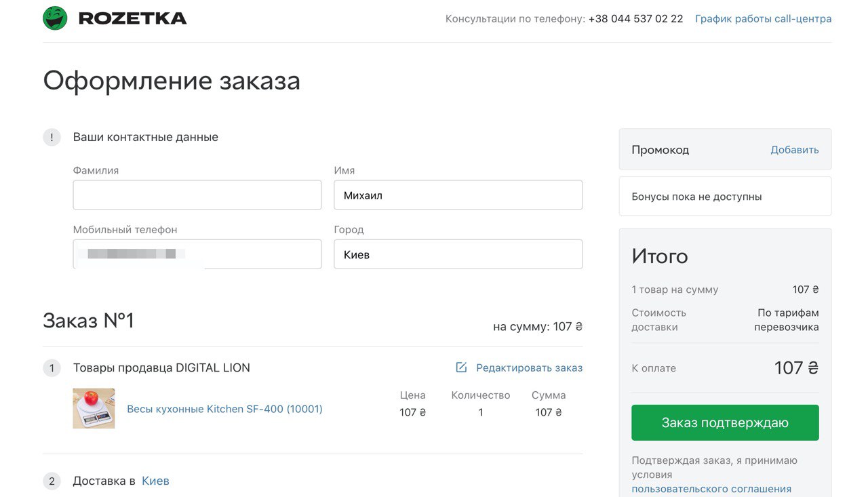Click the Промокод label
Viewport: 868px width, 497px height.
[660, 150]
